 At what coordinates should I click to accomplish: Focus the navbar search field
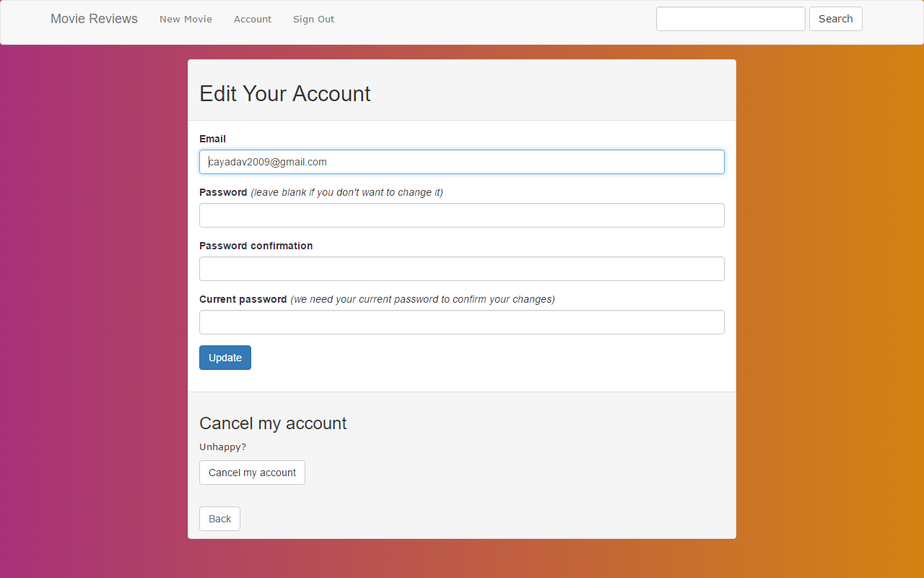[x=731, y=19]
